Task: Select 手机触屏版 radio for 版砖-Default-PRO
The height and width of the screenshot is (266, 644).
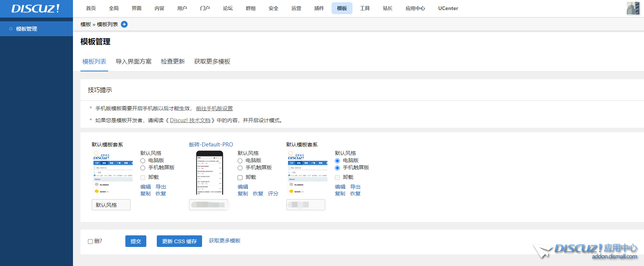Action: (240, 168)
